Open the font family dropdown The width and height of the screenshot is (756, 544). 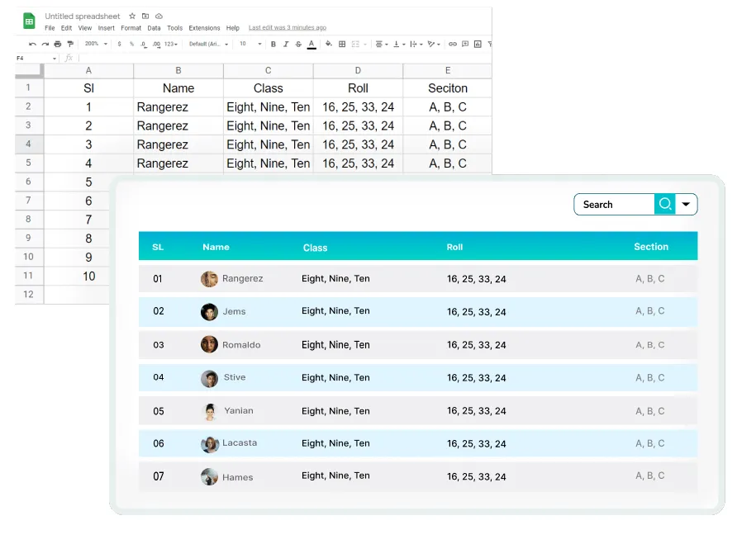208,44
